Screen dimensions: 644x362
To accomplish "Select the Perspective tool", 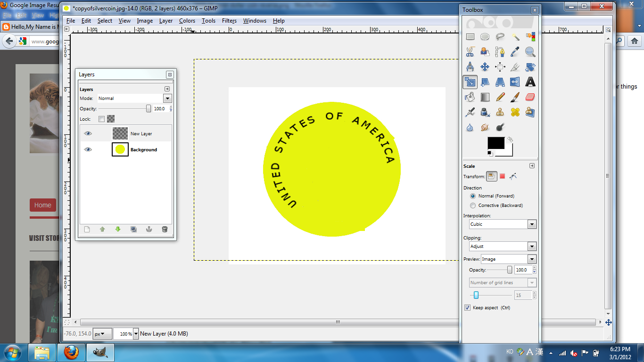I will pos(500,82).
